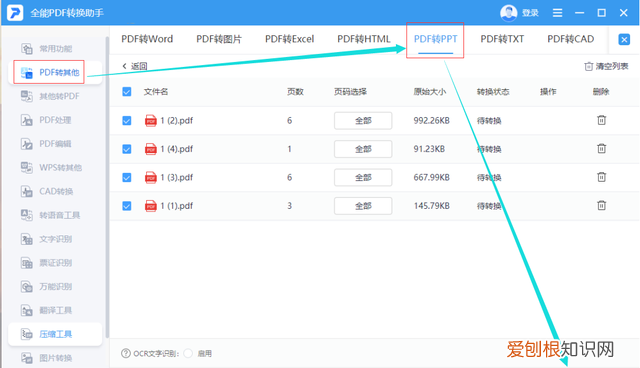Screen dimensions: 640x368
Task: Open page selection 全部 for 1 (2).pdf
Action: 363,121
